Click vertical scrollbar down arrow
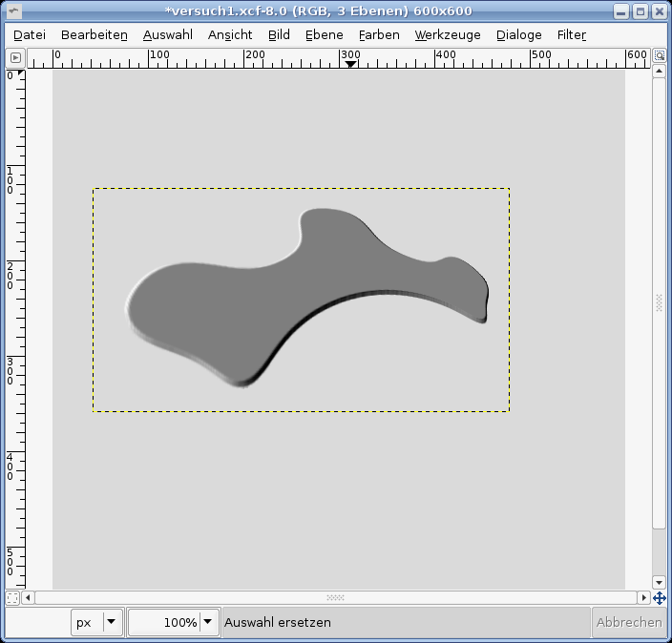 click(x=660, y=582)
